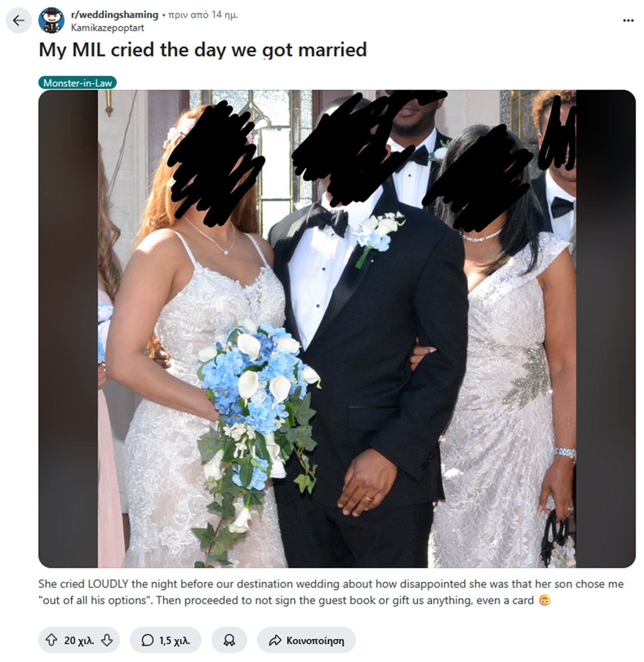
Task: Go back with the arrow button
Action: (x=19, y=20)
